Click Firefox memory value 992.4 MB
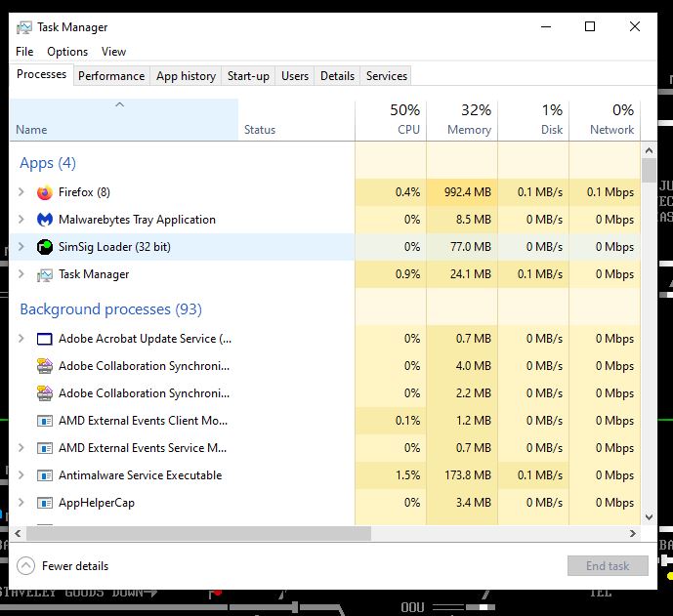Screen dimensions: 673x616 (x=468, y=192)
